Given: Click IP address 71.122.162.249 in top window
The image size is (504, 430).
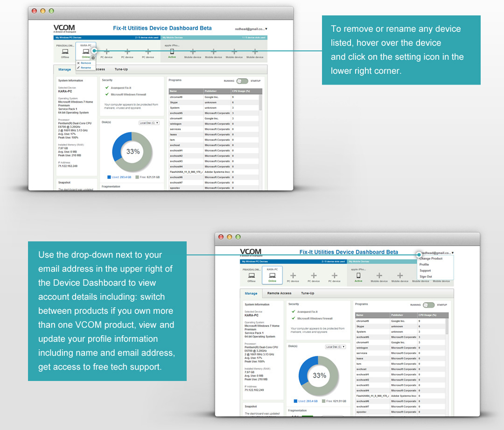Looking at the screenshot, I should [68, 166].
